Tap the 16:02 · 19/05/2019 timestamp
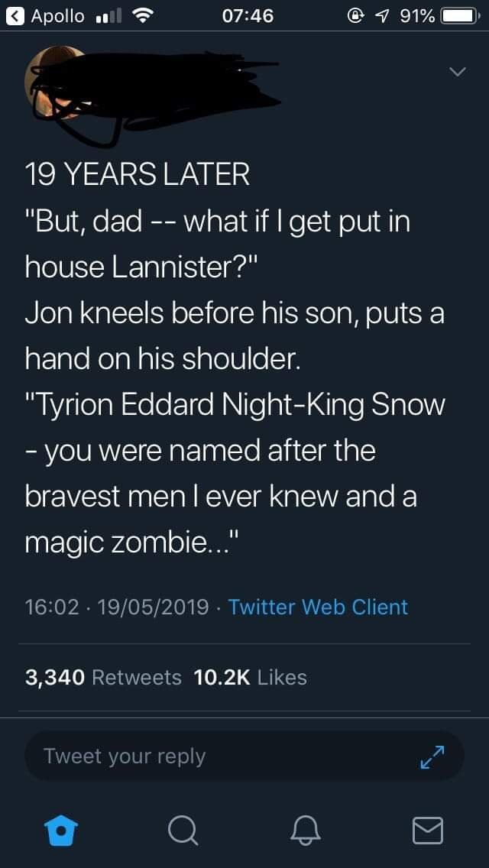This screenshot has height=868, width=489. tap(117, 607)
